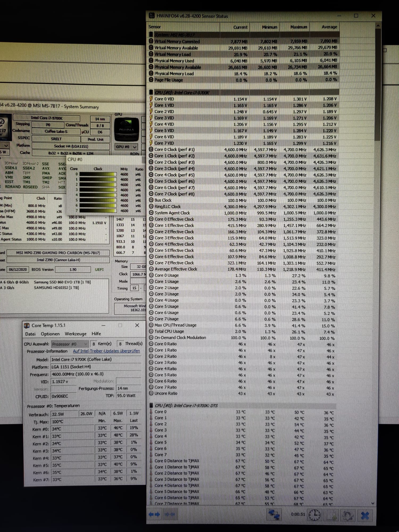Click the MSI MPG Z390 GAMING PRO CARBON field
399x532 pixels.
58,253
